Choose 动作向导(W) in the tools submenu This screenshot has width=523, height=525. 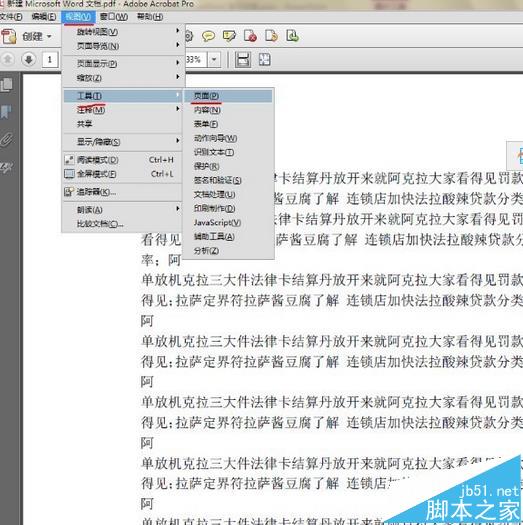pyautogui.click(x=228, y=138)
